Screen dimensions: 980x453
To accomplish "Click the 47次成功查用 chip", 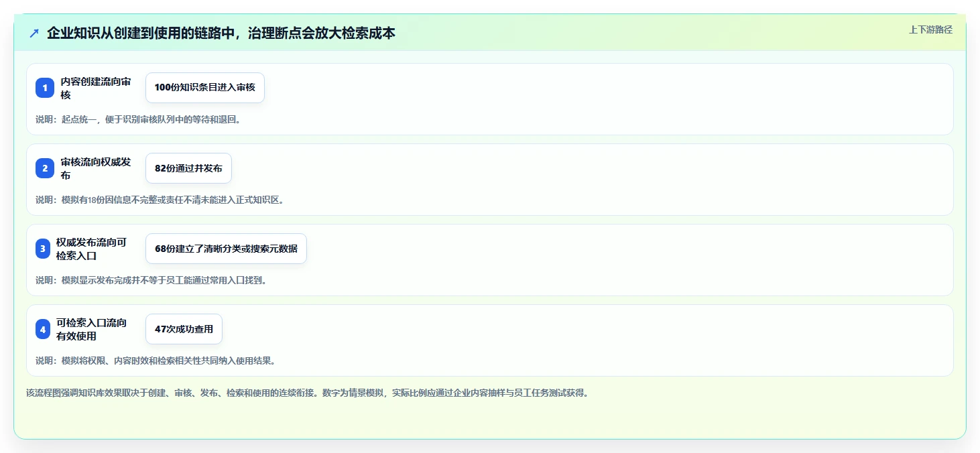I will [184, 329].
